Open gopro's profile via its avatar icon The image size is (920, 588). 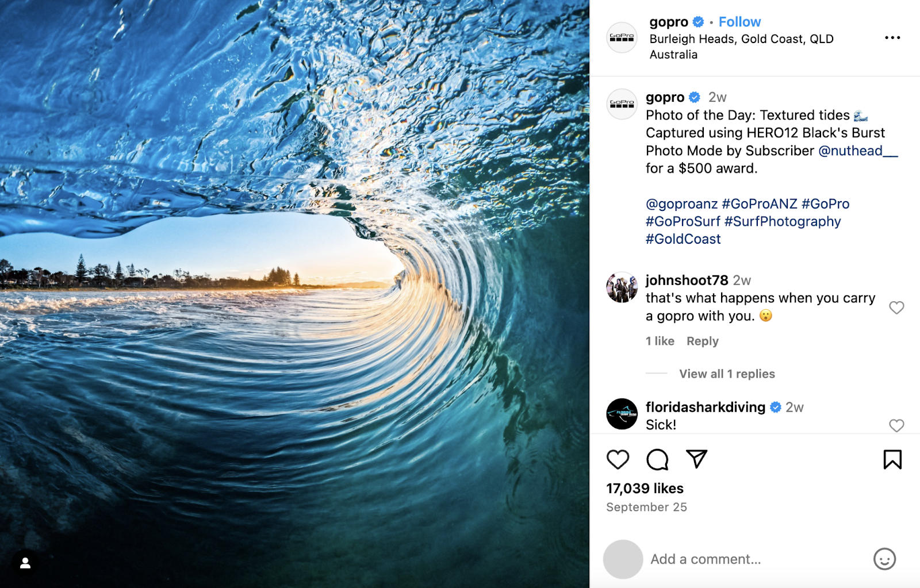[x=622, y=38]
